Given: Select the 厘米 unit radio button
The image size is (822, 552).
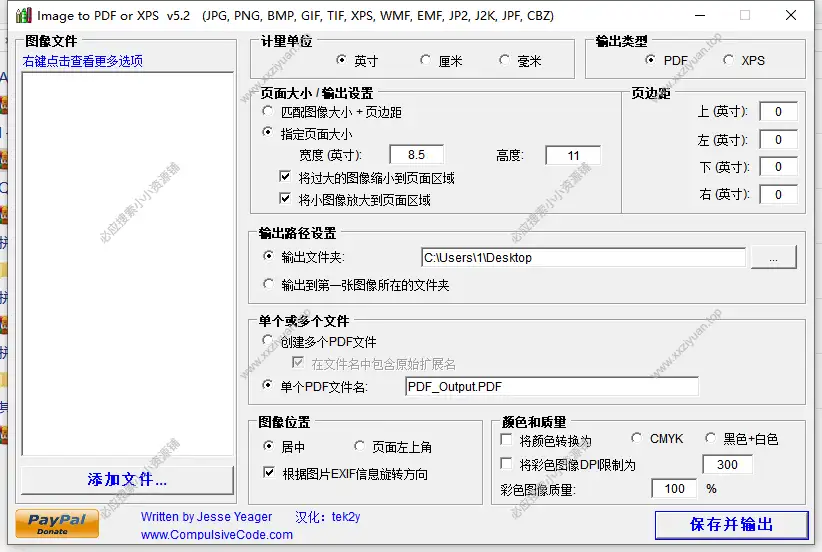Looking at the screenshot, I should tap(427, 61).
